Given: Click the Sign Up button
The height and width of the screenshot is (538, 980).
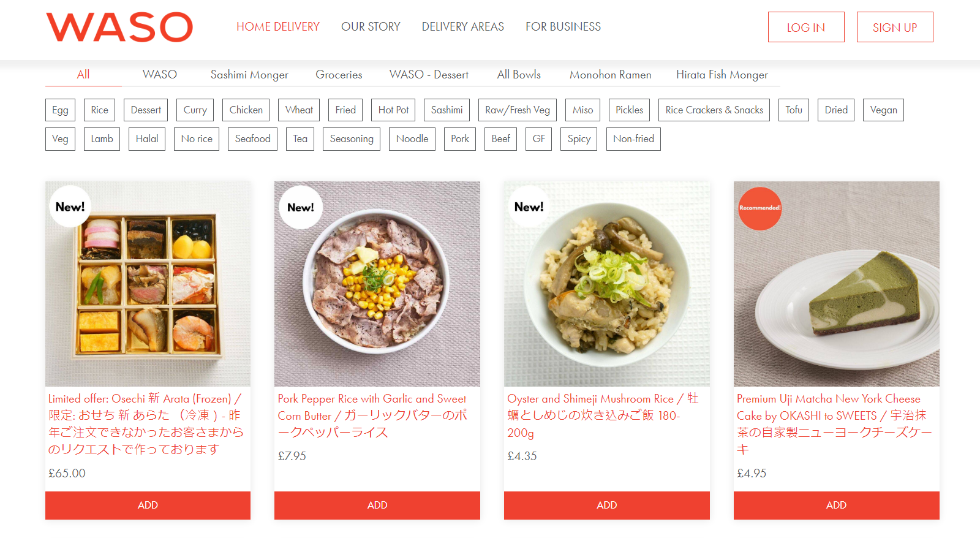Looking at the screenshot, I should coord(895,27).
